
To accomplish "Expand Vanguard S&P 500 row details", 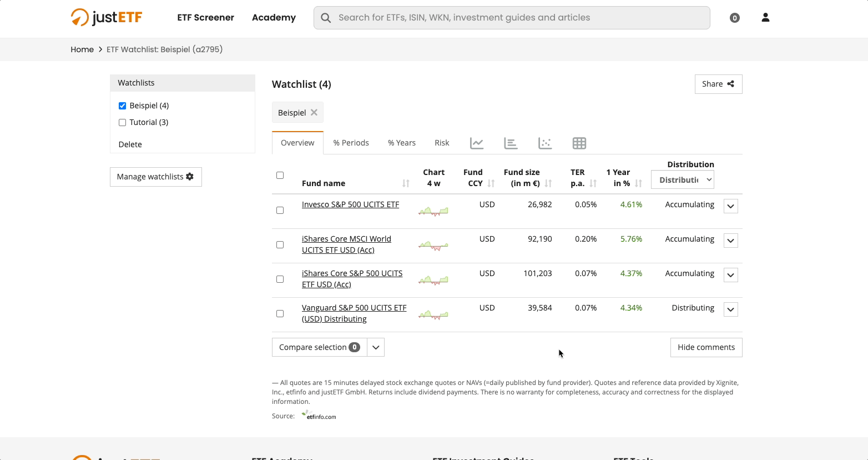I will [x=730, y=309].
